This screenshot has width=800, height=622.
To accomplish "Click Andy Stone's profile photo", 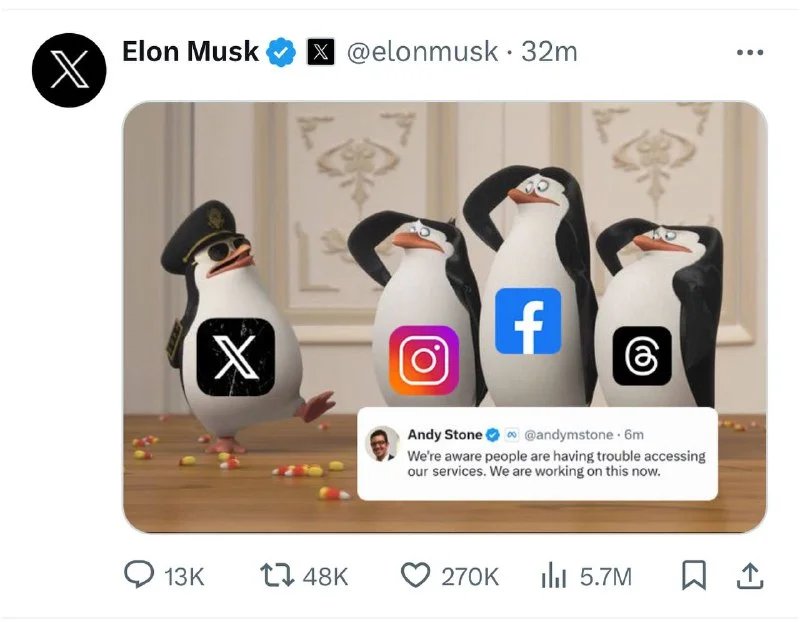I will click(x=383, y=443).
